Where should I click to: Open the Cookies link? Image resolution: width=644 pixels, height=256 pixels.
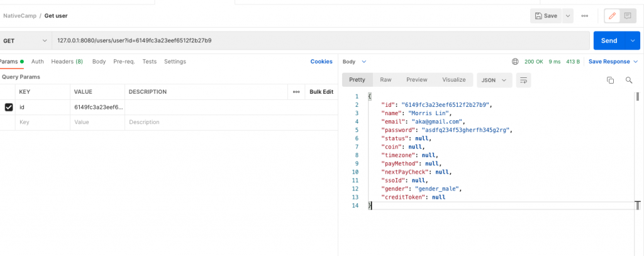pos(321,62)
